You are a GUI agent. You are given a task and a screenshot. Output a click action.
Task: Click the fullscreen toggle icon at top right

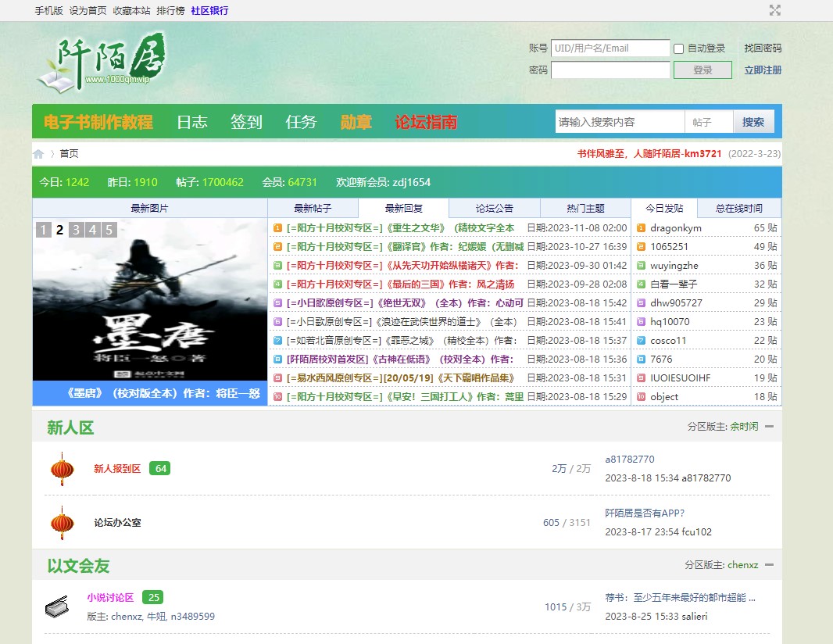tap(774, 10)
